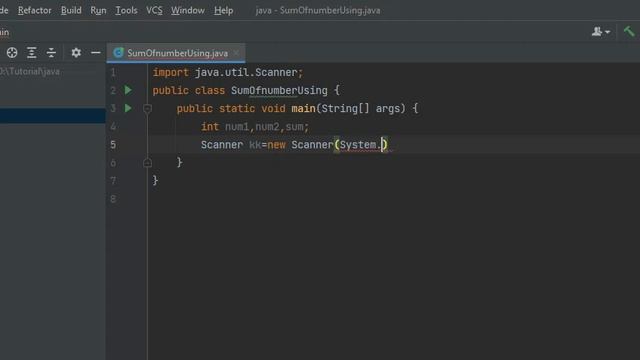Click 'System.' inside Scanner constructor

[x=360, y=145]
